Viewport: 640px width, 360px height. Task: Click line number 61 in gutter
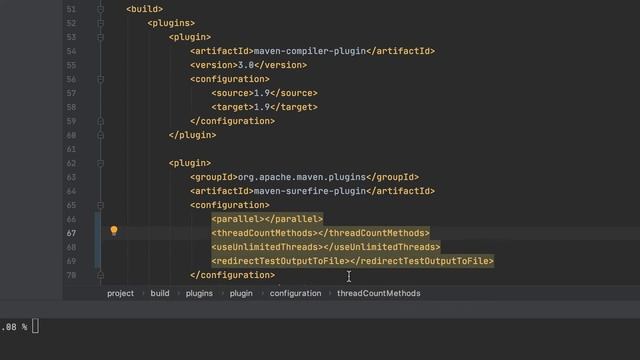point(71,149)
